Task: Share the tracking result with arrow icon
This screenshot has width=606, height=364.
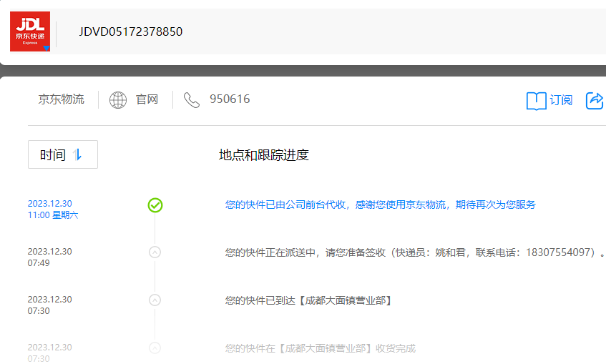Action: (595, 101)
